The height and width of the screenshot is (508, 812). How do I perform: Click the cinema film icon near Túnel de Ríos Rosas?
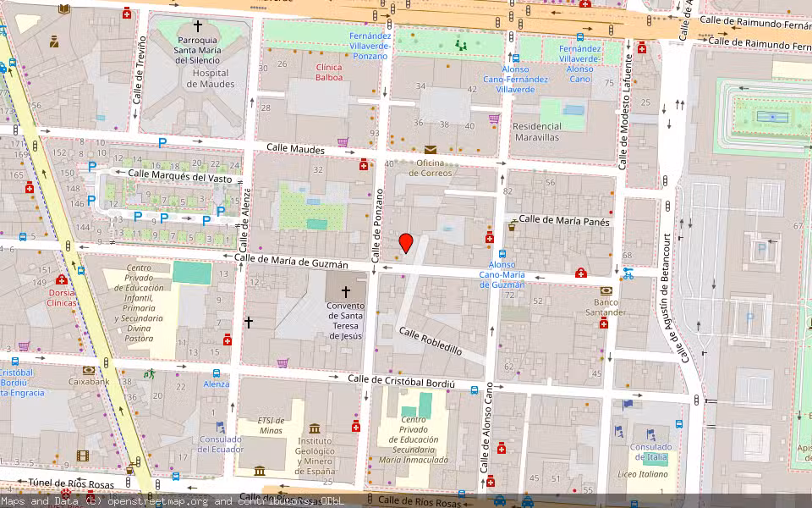coord(81,456)
